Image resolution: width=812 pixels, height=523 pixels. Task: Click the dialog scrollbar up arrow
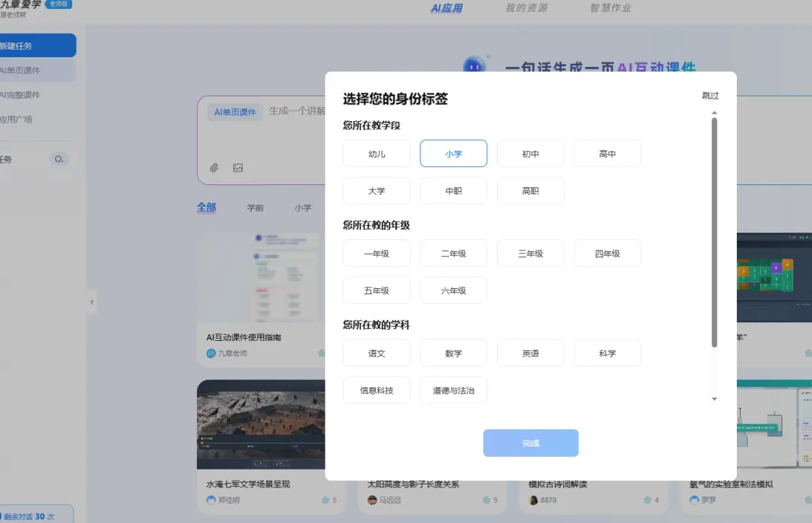(714, 112)
